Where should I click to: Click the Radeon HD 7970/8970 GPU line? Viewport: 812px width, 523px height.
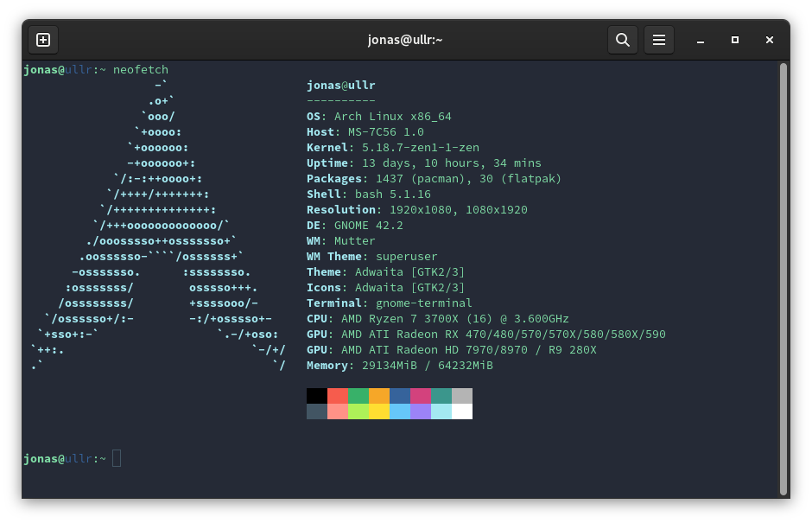[452, 349]
